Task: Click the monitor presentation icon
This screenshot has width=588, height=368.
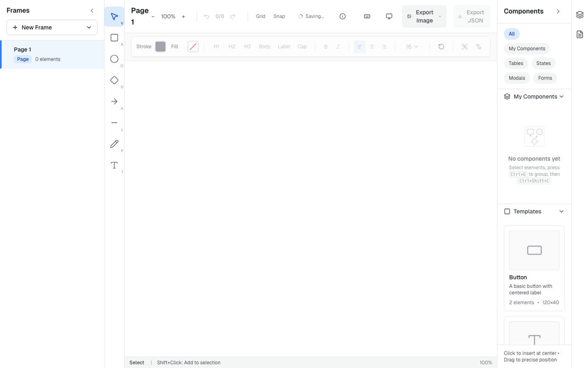Action: (389, 17)
